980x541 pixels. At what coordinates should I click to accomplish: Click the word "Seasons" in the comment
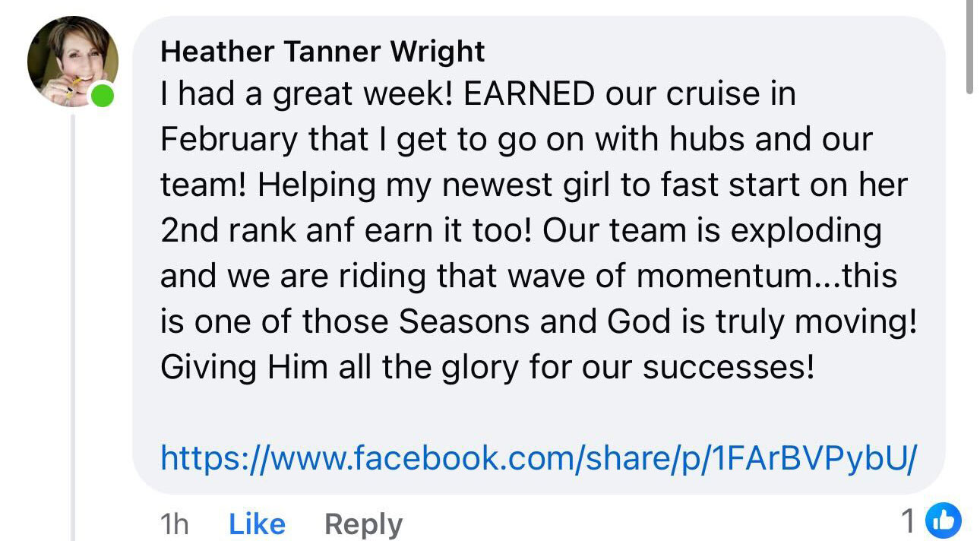click(463, 322)
